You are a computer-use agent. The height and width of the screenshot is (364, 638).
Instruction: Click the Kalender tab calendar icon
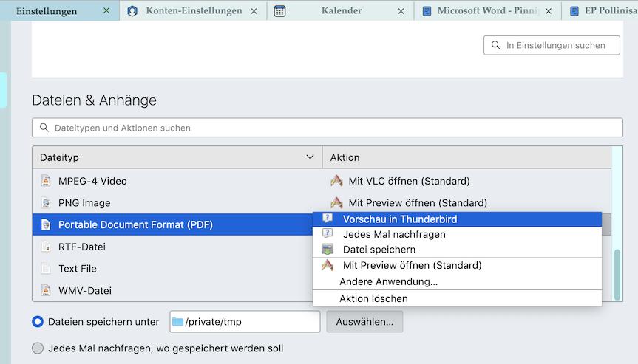pyautogui.click(x=279, y=11)
